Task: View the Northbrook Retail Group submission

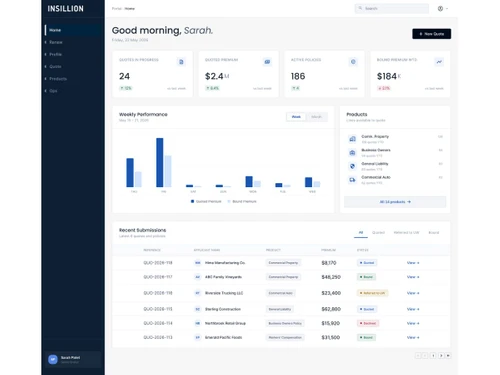Action: pos(413,323)
